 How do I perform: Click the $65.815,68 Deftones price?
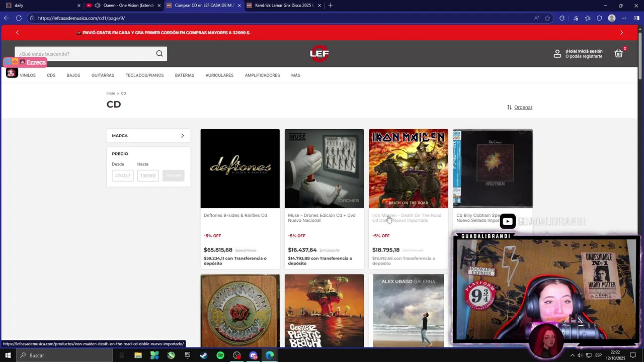(218, 250)
